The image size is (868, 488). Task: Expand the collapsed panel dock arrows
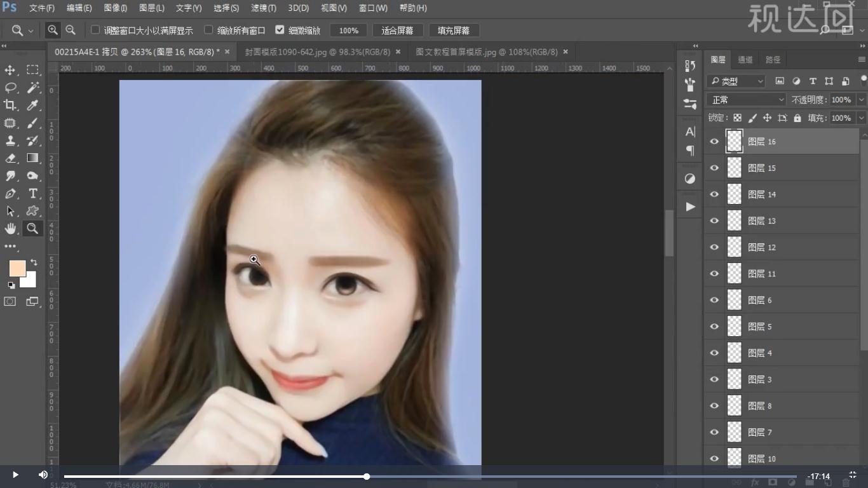click(695, 46)
